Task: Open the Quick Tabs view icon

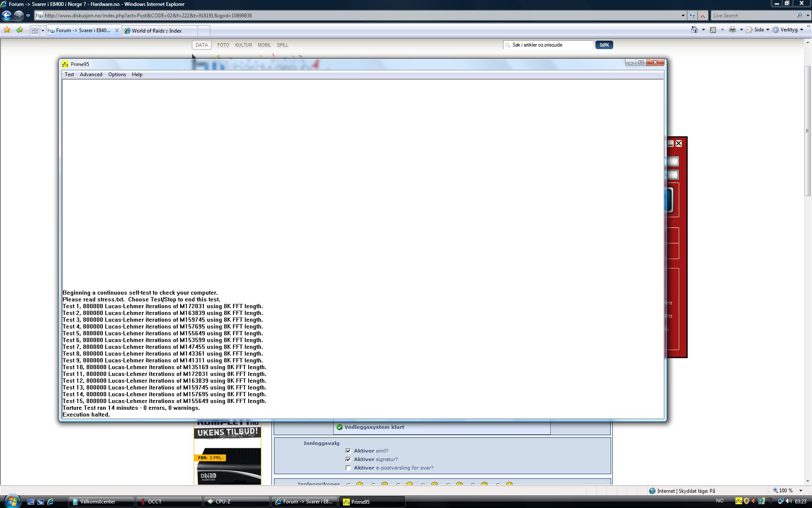Action: tap(35, 30)
